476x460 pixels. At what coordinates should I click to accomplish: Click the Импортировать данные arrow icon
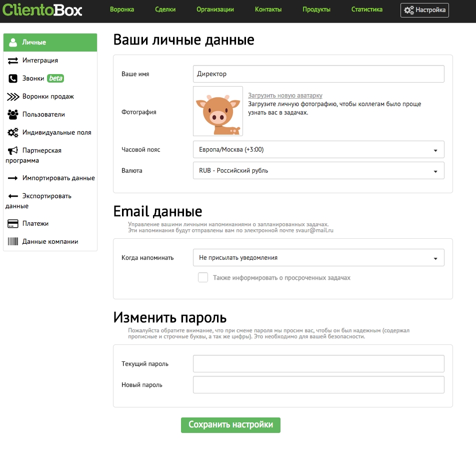13,178
